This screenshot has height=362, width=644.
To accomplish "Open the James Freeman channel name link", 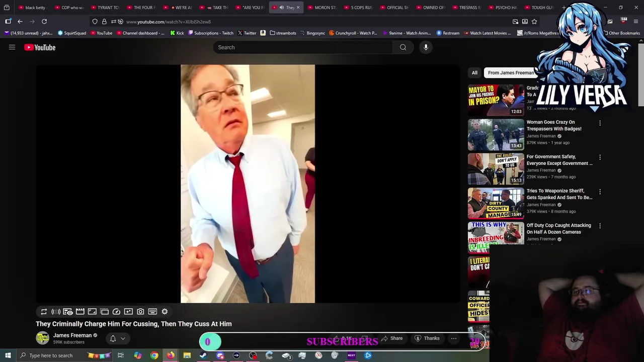I will 72,335.
